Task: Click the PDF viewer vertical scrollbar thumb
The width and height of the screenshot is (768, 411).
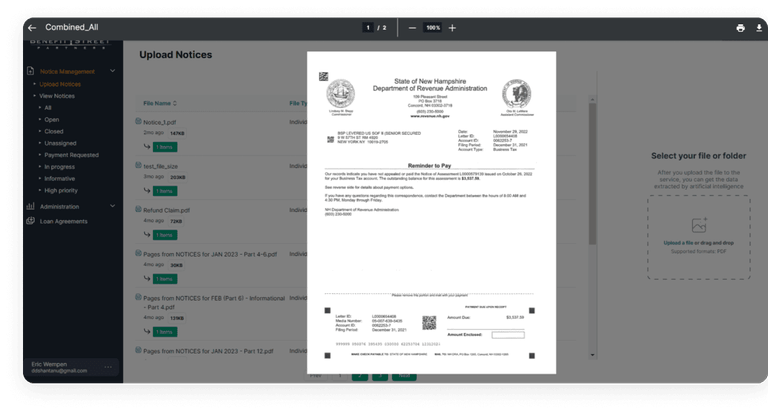Action: pyautogui.click(x=593, y=174)
